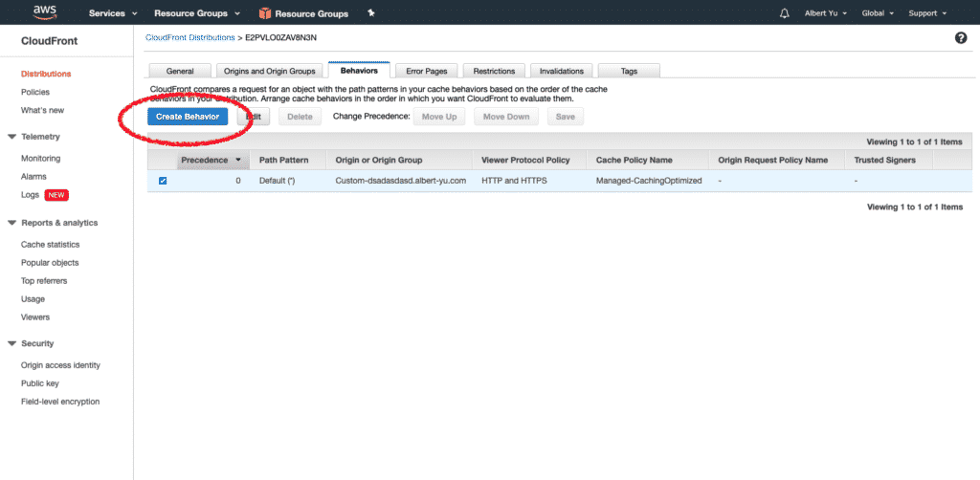The width and height of the screenshot is (980, 480).
Task: Click the CloudFront sidebar title
Action: pos(50,41)
